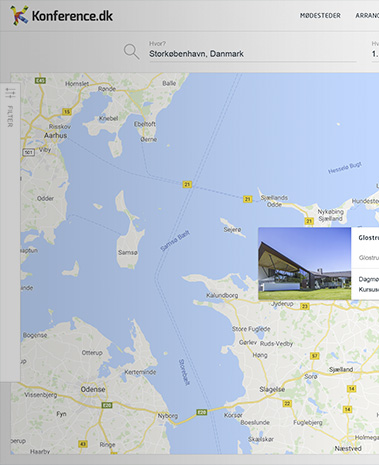The width and height of the screenshot is (379, 465).
Task: Open the MØDESTEDER menu item
Action: [320, 16]
